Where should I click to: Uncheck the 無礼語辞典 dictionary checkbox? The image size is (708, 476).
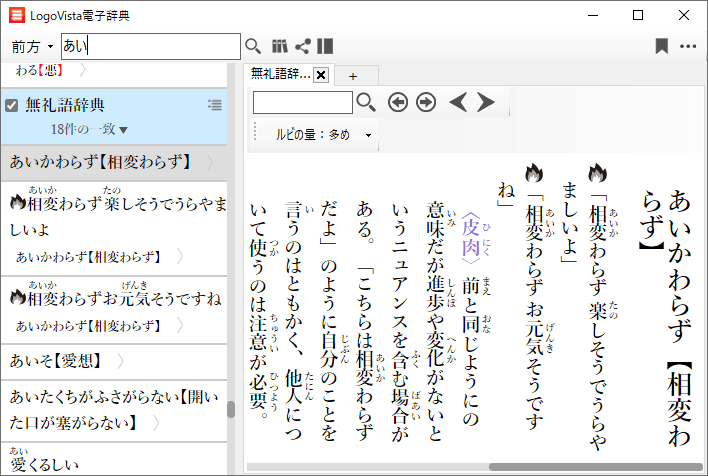12,105
